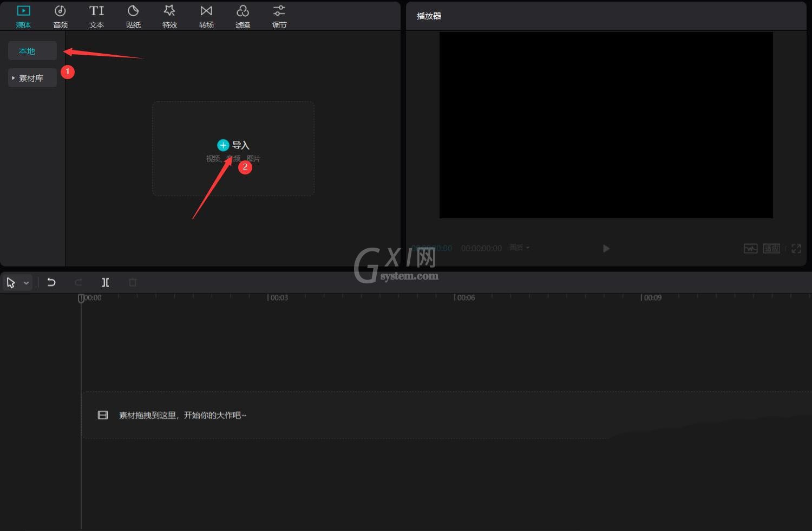Viewport: 812px width, 531px height.
Task: Click the 00:09 timeline ruler mark
Action: [x=652, y=297]
